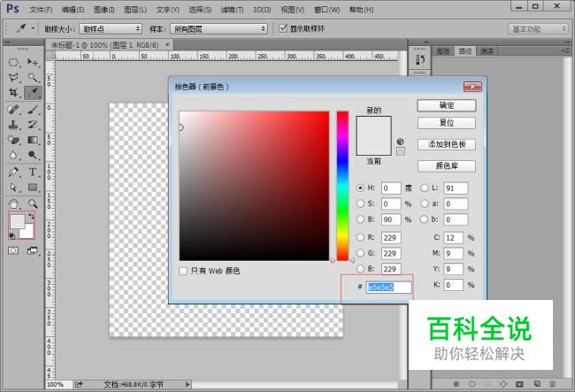Viewport: 575px width, 392px height.
Task: Select the History Brush tool
Action: 33,125
